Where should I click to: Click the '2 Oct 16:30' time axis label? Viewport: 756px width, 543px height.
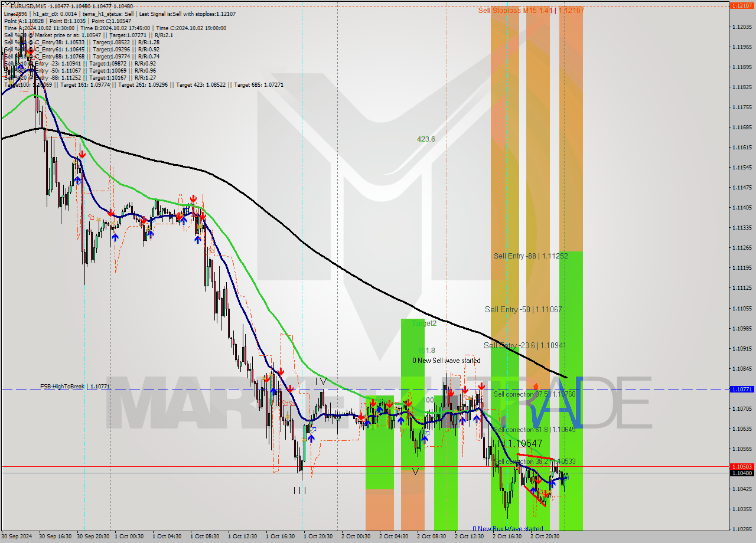click(x=507, y=537)
